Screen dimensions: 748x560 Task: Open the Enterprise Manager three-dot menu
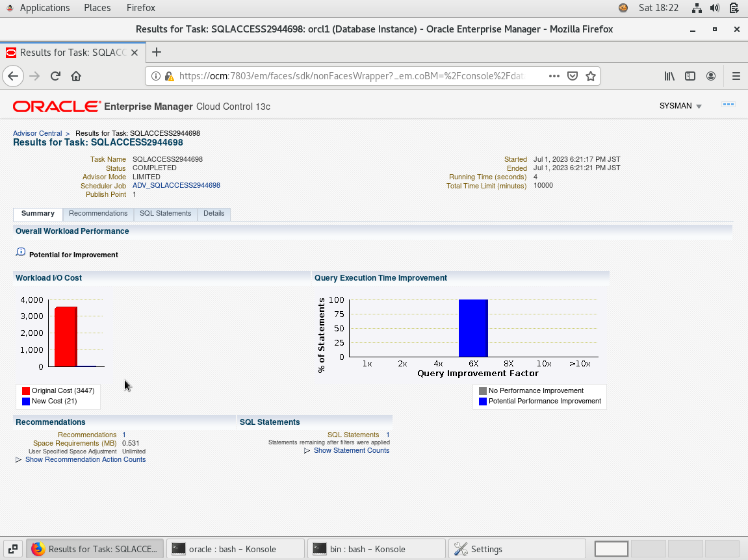(729, 105)
